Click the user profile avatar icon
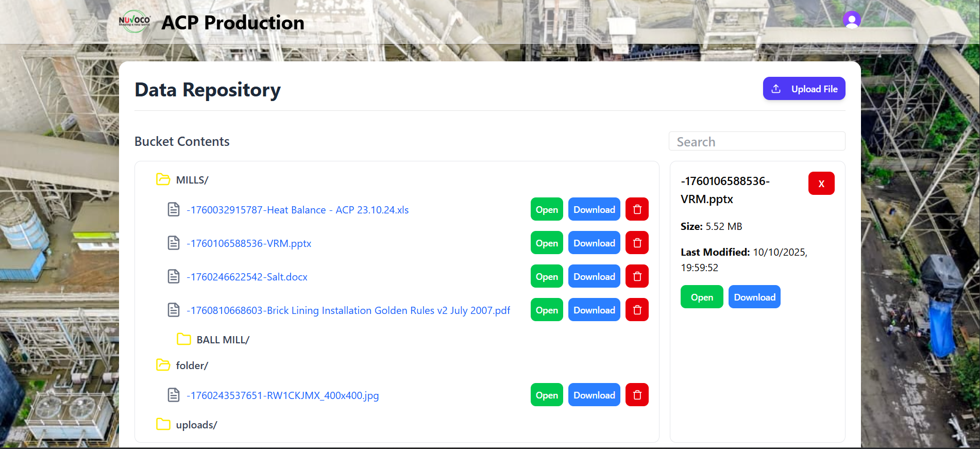This screenshot has width=980, height=449. coord(851,20)
